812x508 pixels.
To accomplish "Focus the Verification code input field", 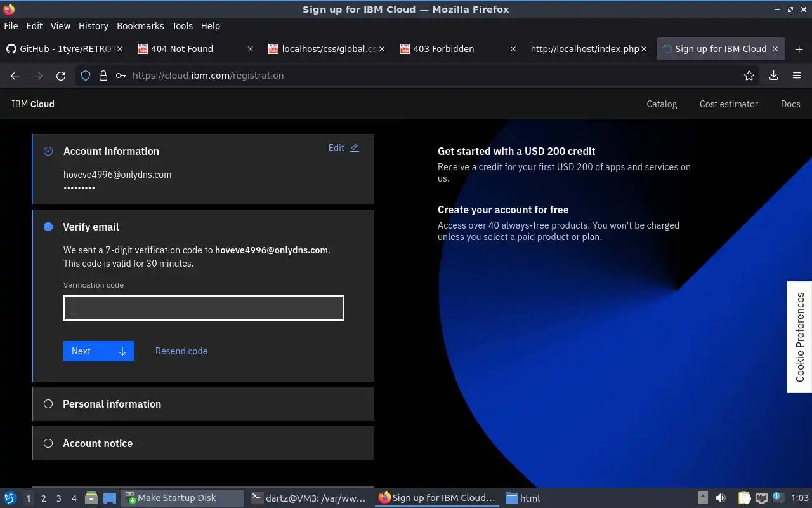I will pyautogui.click(x=204, y=308).
